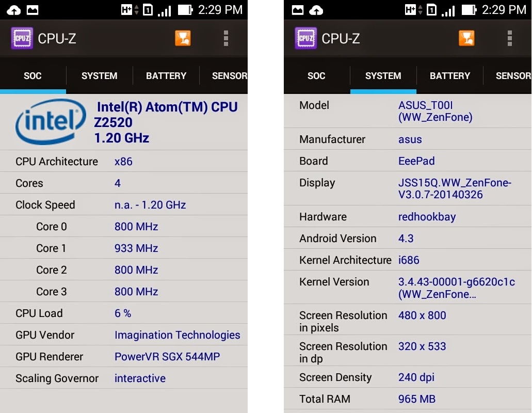This screenshot has height=413, width=532.
Task: Tap the clock time in left screenshot
Action: (220, 10)
